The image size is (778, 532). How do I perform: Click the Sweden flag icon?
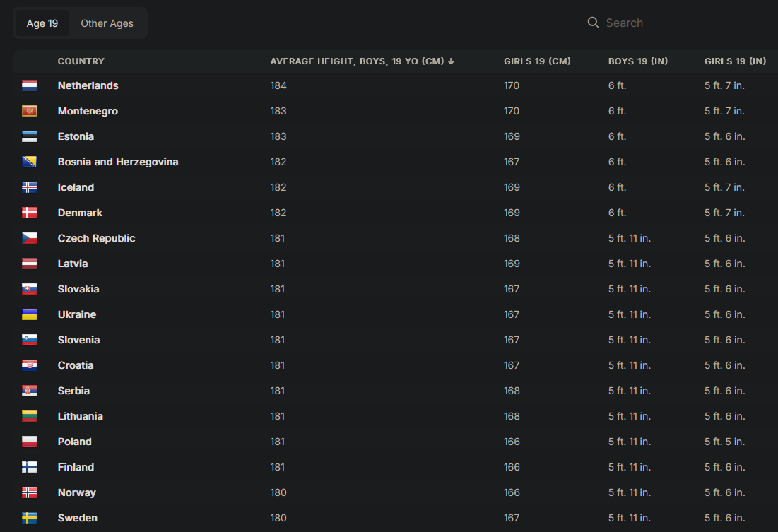pos(30,518)
